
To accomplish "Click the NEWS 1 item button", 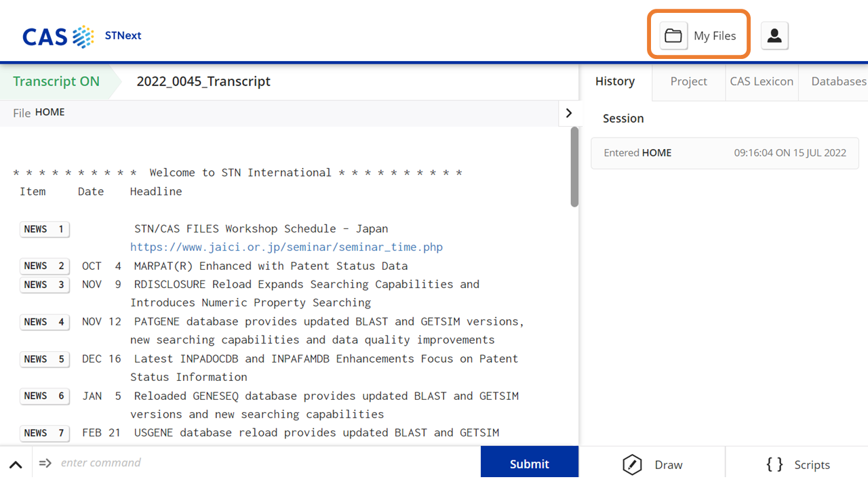I will coord(45,229).
